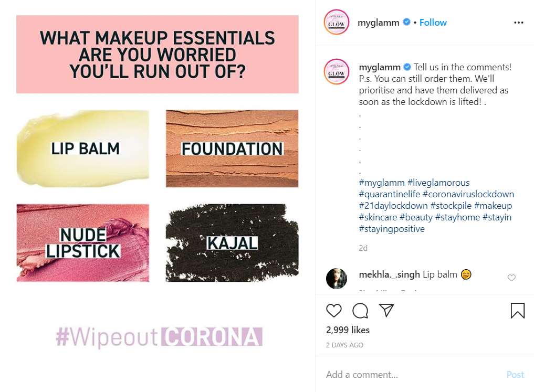Open the #liveglamorous hashtag
The image size is (534, 392).
pos(438,183)
